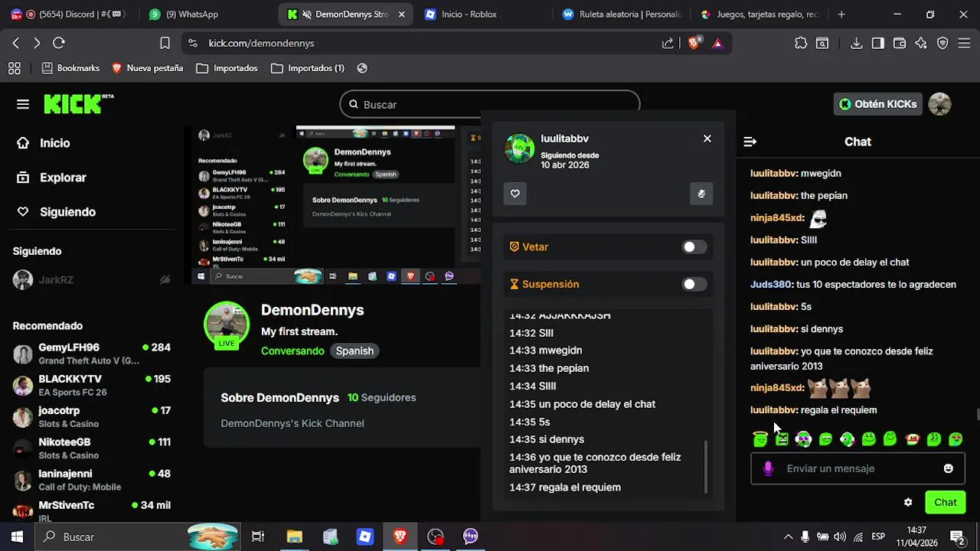This screenshot has width=980, height=551.
Task: Open the Kick hamburger menu
Action: pos(23,104)
